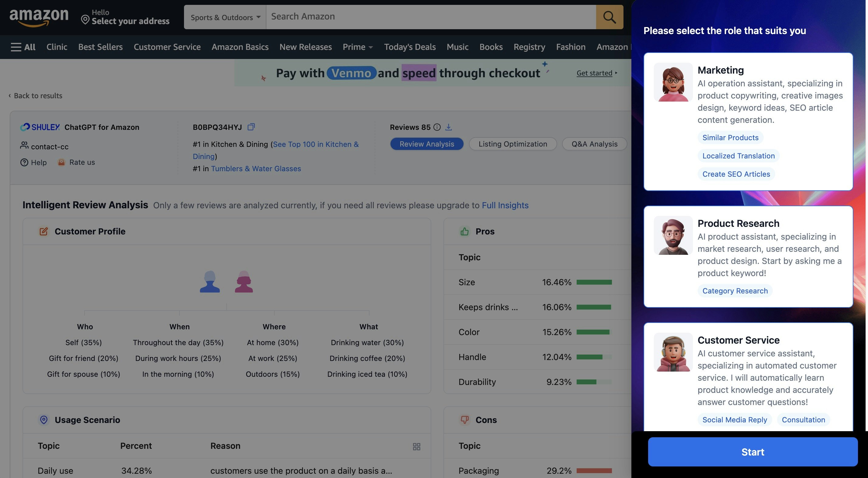Open Amazon Basics in the nav bar

240,47
